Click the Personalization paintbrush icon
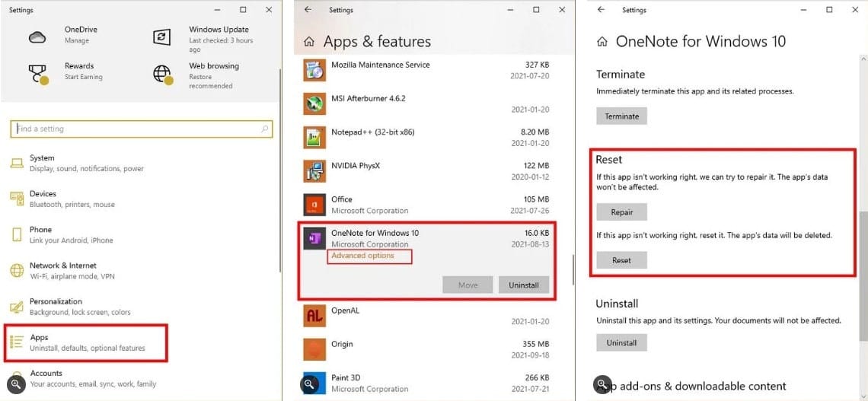The width and height of the screenshot is (868, 401). tap(18, 307)
